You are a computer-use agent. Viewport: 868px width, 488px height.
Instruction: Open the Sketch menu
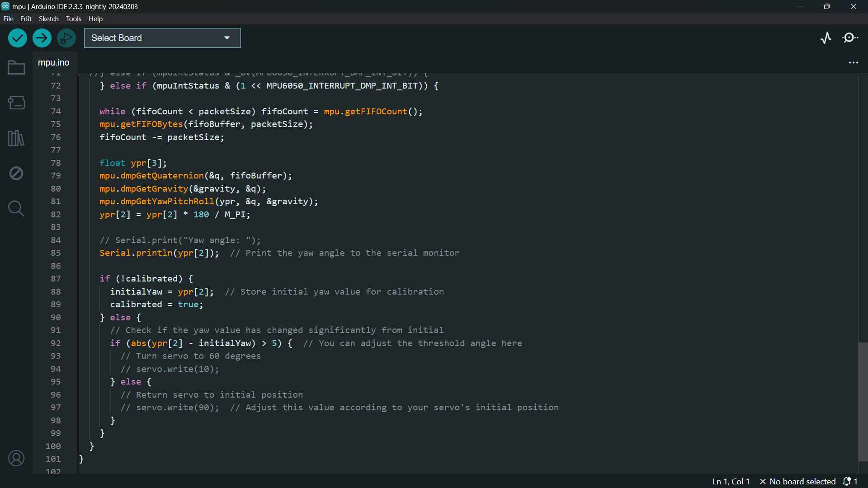pos(48,19)
